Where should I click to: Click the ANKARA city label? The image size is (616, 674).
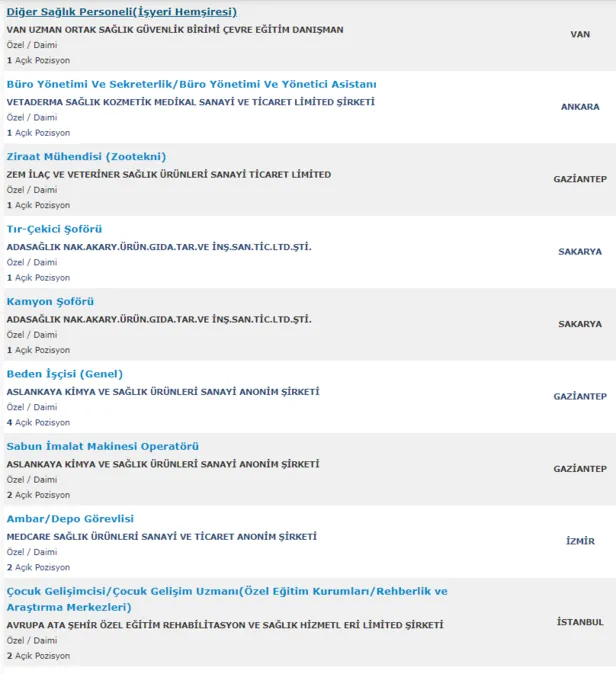580,107
